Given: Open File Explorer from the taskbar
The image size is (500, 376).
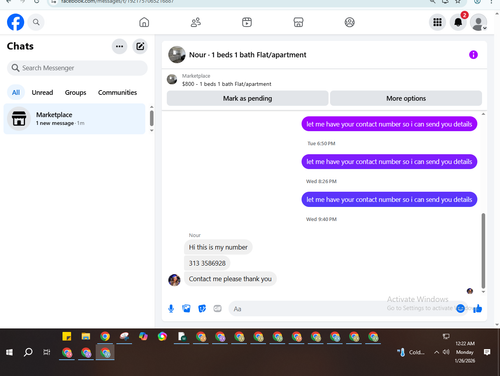Looking at the screenshot, I should 86,336.
